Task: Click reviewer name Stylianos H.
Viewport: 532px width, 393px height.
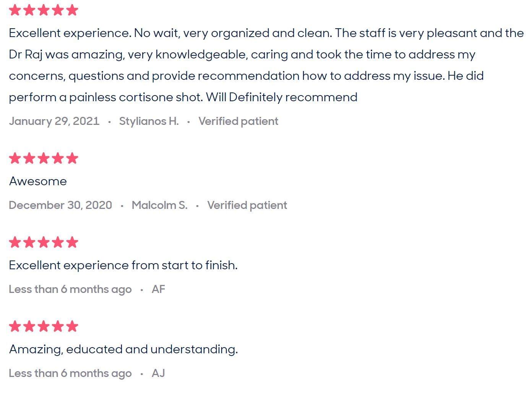Action: click(x=149, y=121)
